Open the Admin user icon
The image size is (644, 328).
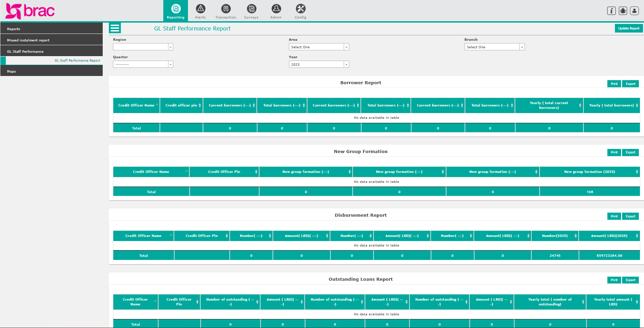(x=276, y=9)
